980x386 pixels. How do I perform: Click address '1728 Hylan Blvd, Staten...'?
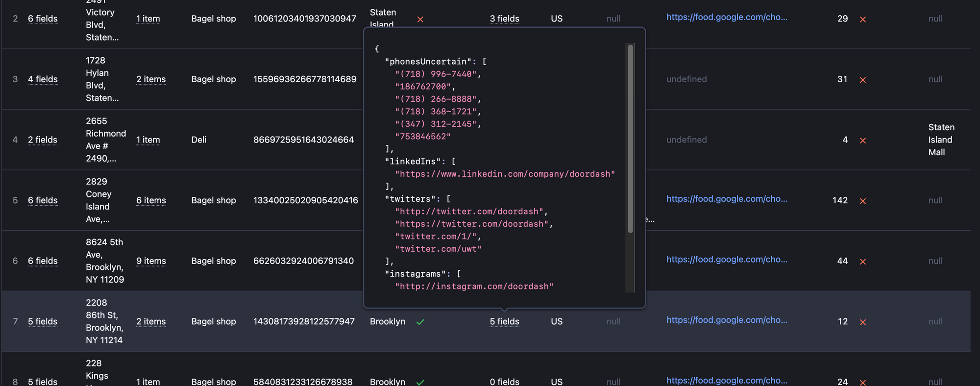click(x=102, y=79)
